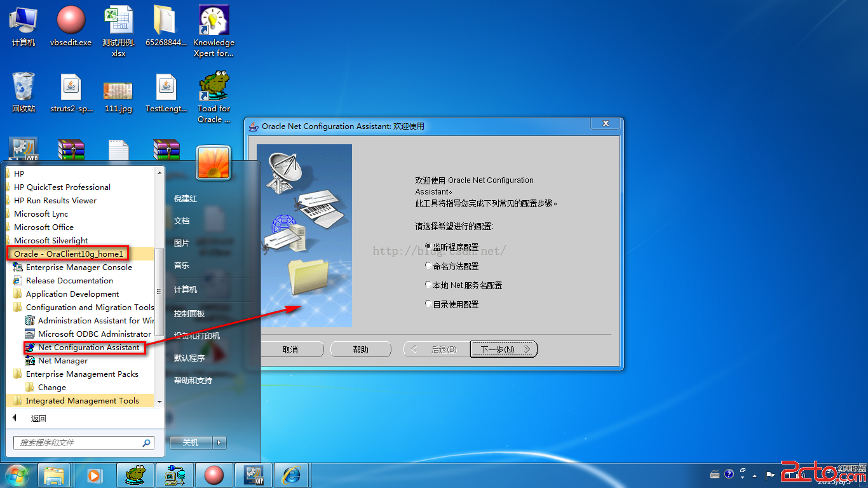Viewport: 868px width, 488px height.
Task: Open Microsoft ODBC Administrator from Start menu
Action: [x=88, y=334]
